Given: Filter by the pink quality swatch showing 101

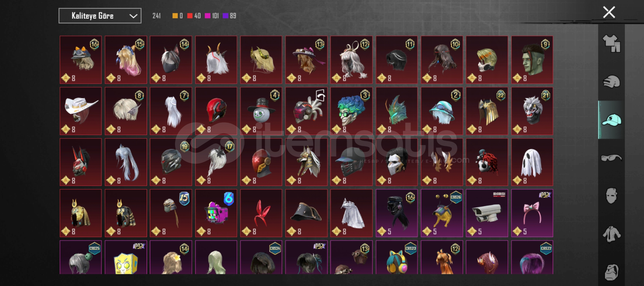Looking at the screenshot, I should [212, 16].
